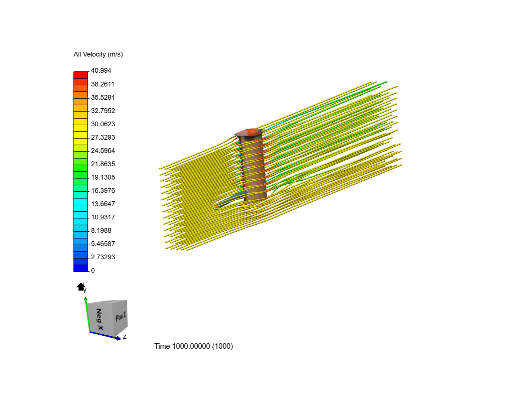Image resolution: width=532 pixels, height=399 pixels.
Task: Pick the bottom dark blue legend band
Action: [x=81, y=268]
